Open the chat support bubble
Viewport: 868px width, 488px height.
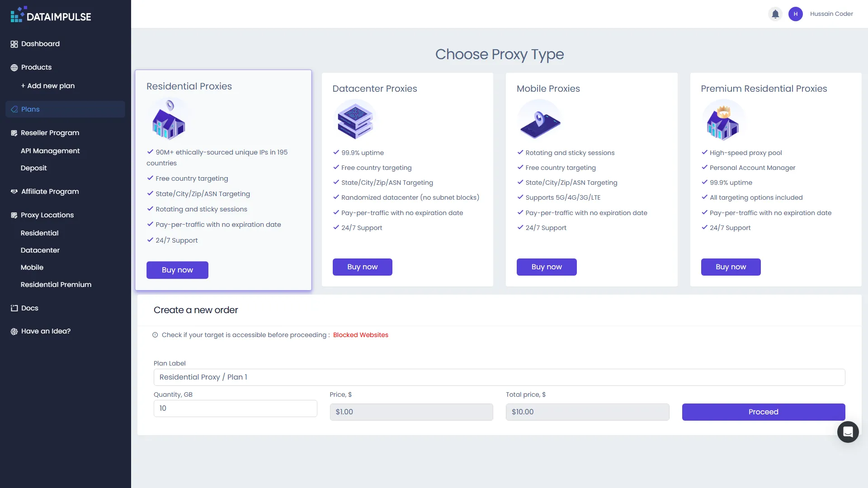(848, 432)
